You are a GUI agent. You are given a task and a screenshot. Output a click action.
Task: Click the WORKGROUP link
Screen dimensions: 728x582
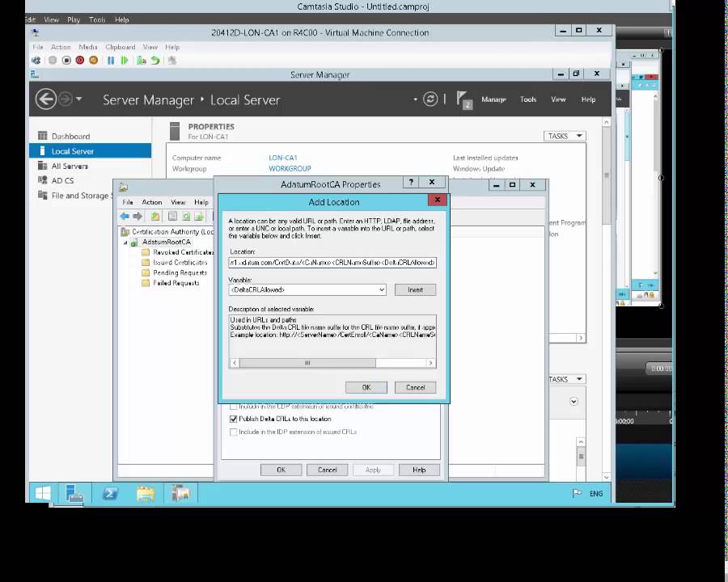[x=290, y=168]
